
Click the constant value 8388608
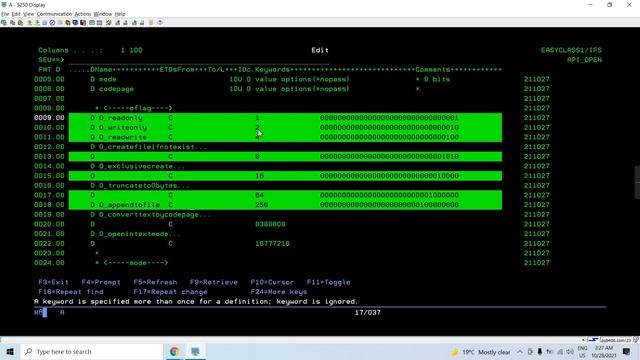pyautogui.click(x=270, y=224)
